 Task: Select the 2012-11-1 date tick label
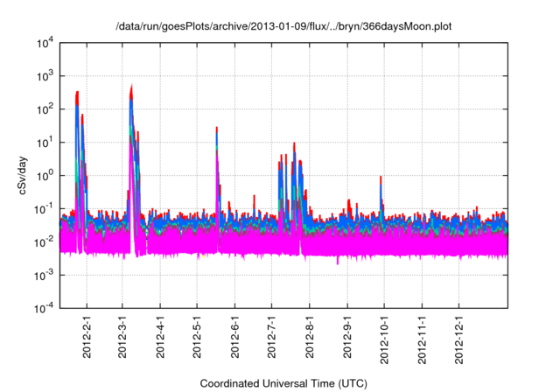422,341
